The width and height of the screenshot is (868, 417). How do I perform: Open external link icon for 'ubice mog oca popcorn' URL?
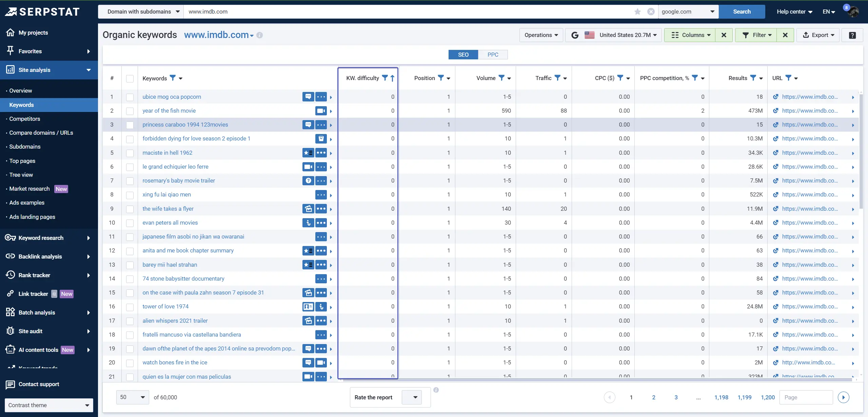(x=775, y=97)
